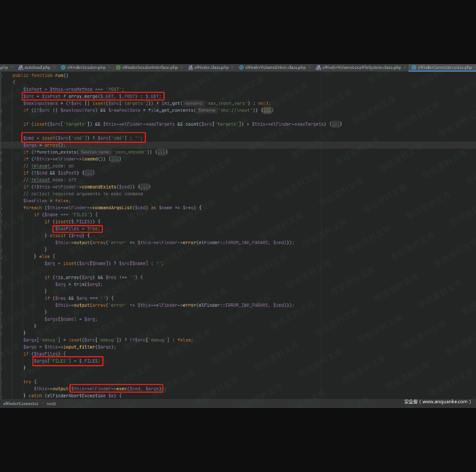Expand folded block after commandExists check
Viewport: 476px width, 472px height.
click(x=144, y=186)
